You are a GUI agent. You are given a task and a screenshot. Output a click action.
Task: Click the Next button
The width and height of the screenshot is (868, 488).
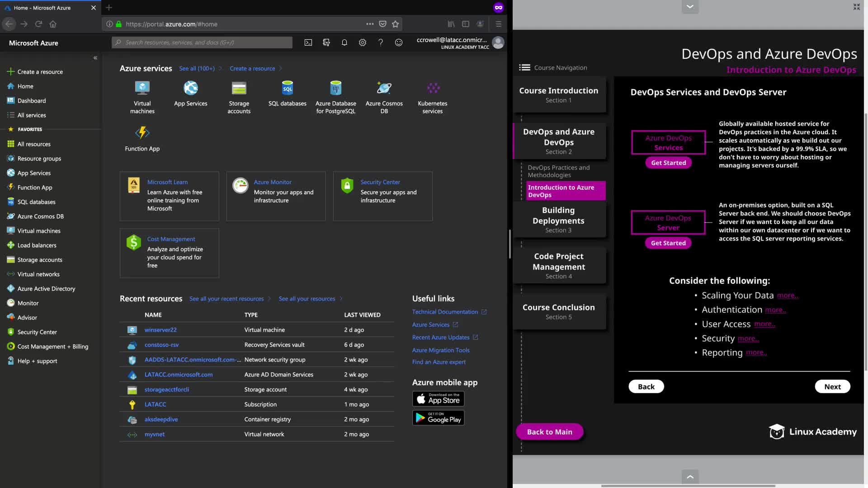tap(832, 387)
